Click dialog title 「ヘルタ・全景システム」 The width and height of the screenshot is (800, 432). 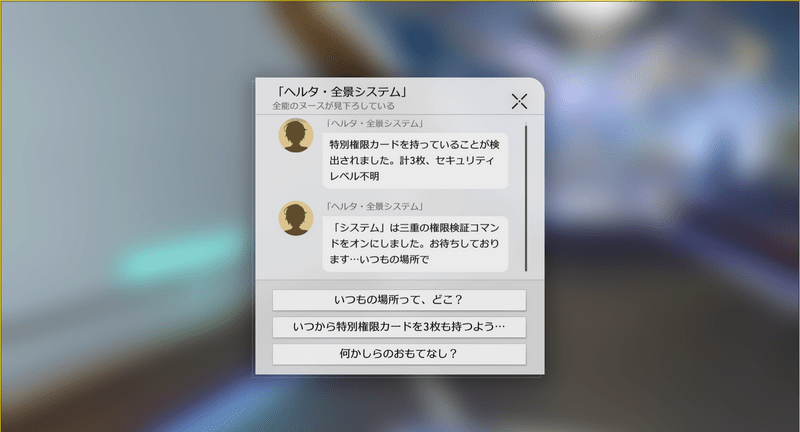[x=341, y=92]
